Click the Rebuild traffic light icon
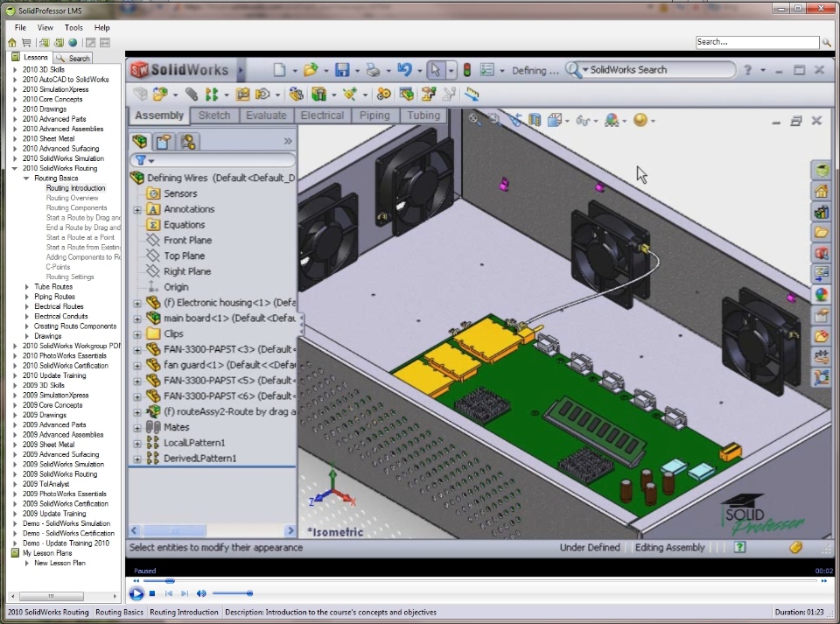The width and height of the screenshot is (840, 624). coord(467,70)
